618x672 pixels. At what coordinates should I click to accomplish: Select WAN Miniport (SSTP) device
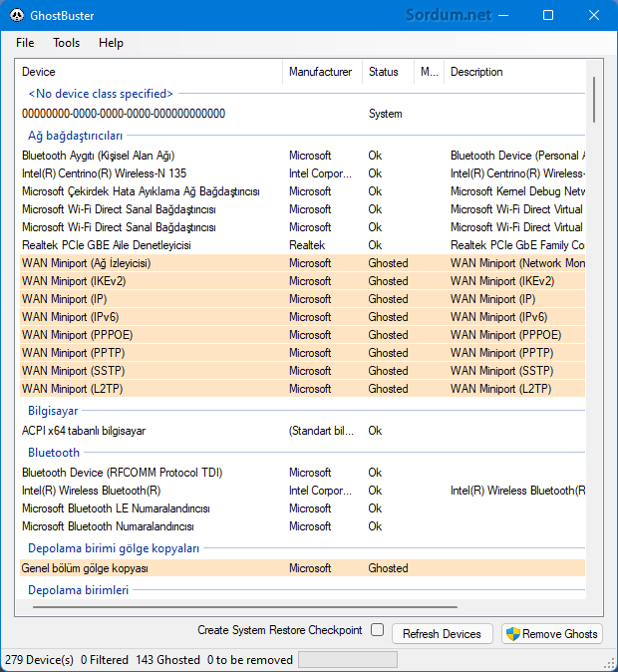(x=303, y=371)
